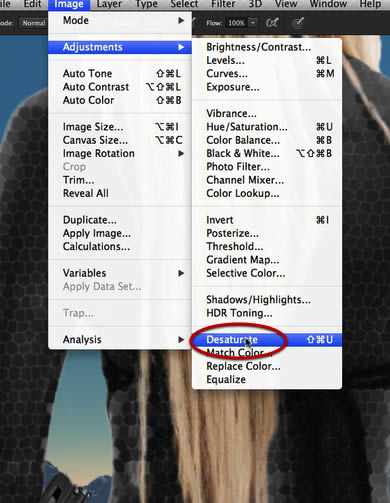Screen dimensions: 390x503
Task: Expand the Adjustments submenu
Action: point(120,47)
